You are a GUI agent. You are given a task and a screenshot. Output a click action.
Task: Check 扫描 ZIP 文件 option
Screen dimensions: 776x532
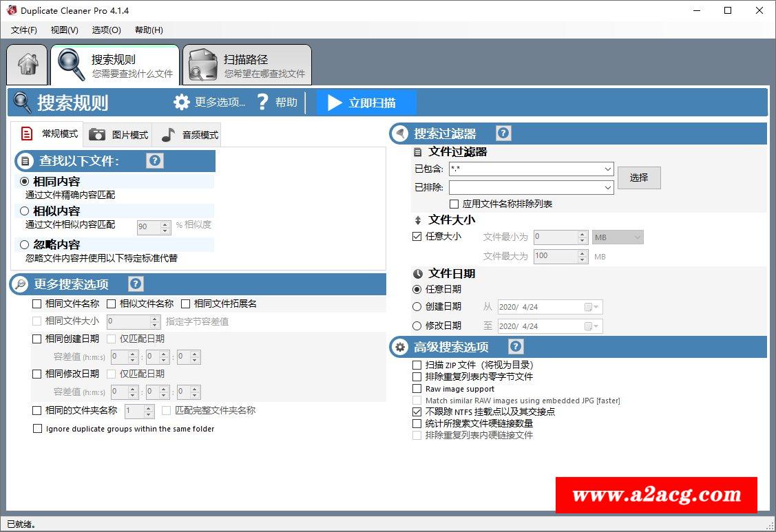tap(417, 365)
